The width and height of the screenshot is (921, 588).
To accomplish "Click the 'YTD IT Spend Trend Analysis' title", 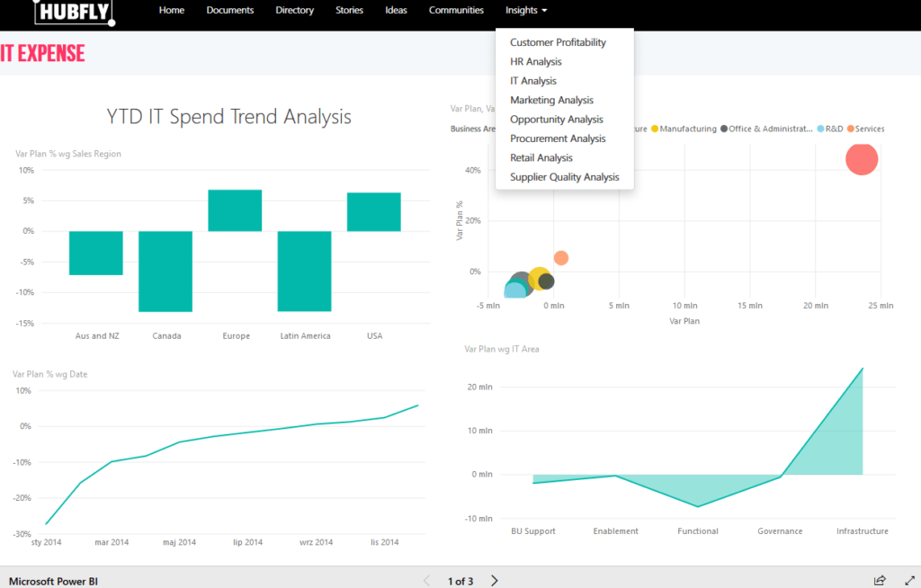I will (228, 116).
